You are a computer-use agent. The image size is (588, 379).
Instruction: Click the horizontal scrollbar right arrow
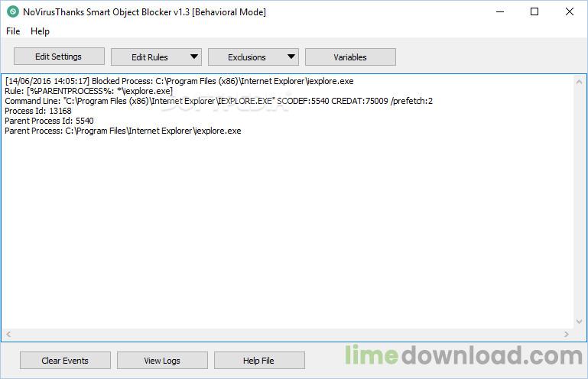click(567, 334)
